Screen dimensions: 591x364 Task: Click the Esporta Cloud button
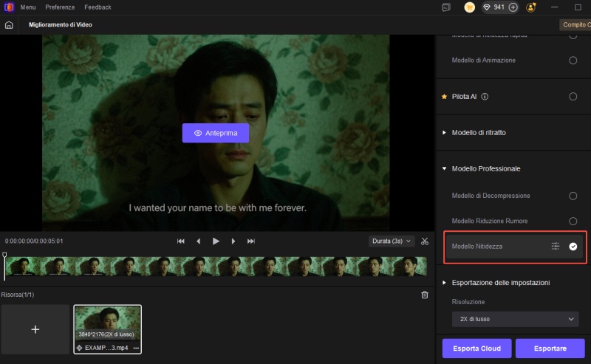476,348
